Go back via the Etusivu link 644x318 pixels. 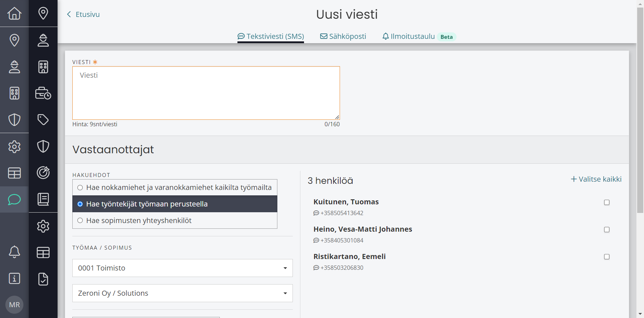[83, 14]
